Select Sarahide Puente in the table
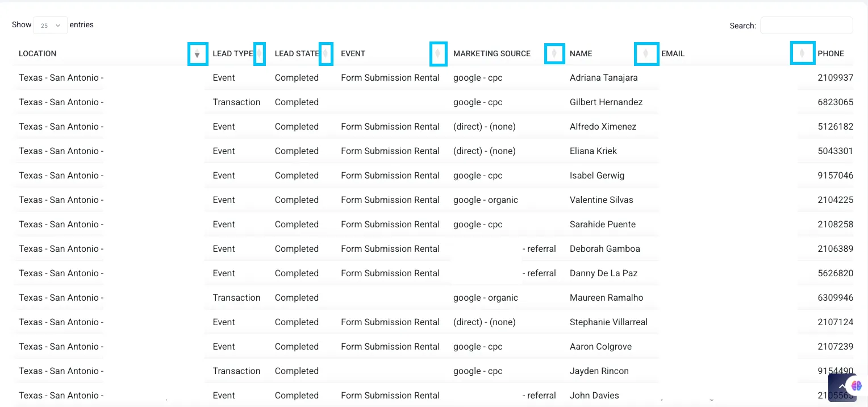868x407 pixels. [602, 225]
